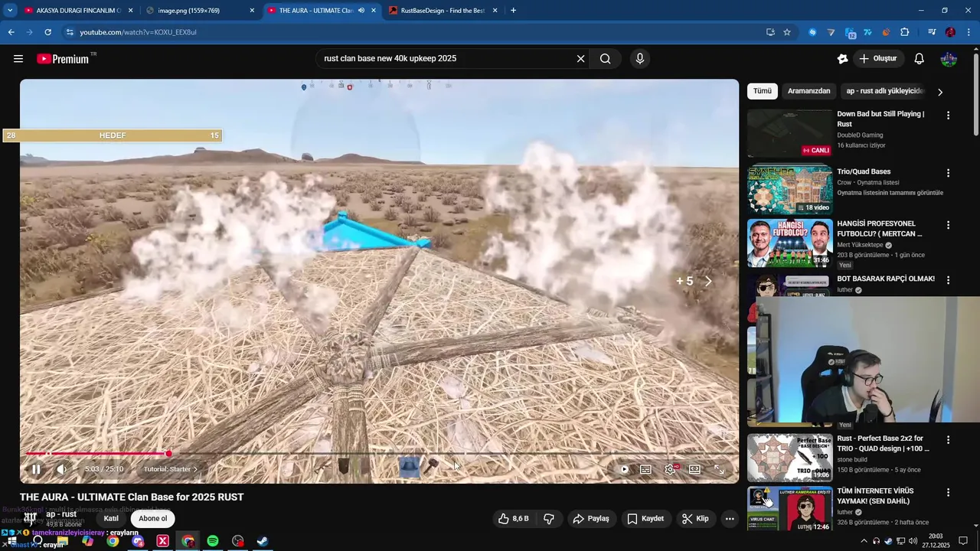The height and width of the screenshot is (551, 980).
Task: Open the tab search dropdown arrow
Action: 10,11
